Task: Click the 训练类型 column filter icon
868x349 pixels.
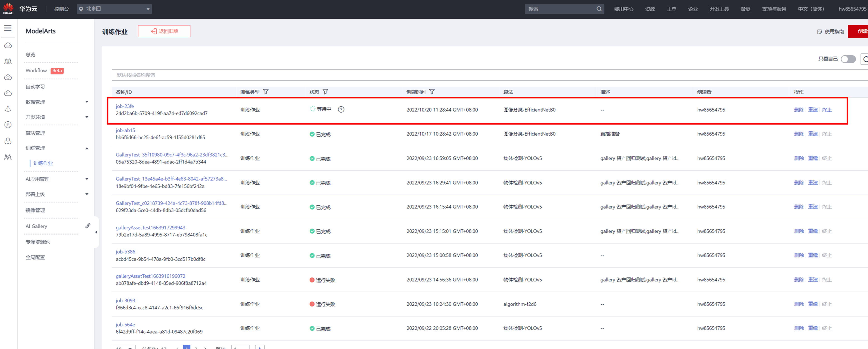Action: (266, 92)
